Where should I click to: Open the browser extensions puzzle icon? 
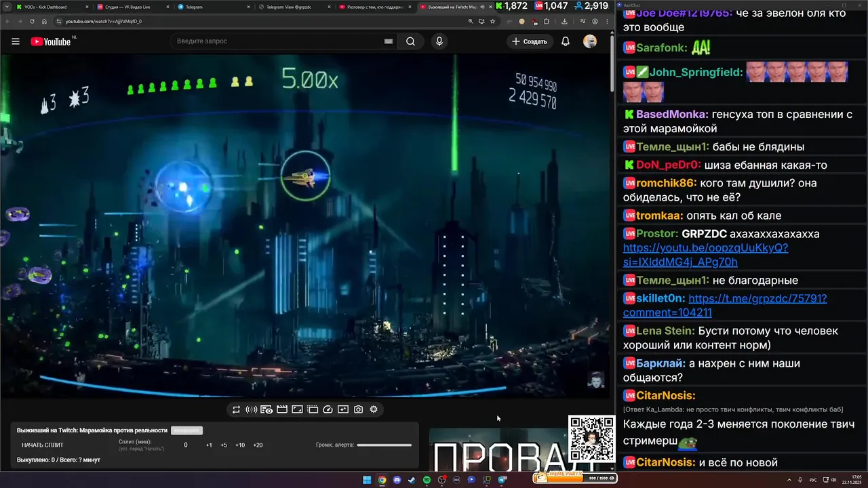[547, 21]
